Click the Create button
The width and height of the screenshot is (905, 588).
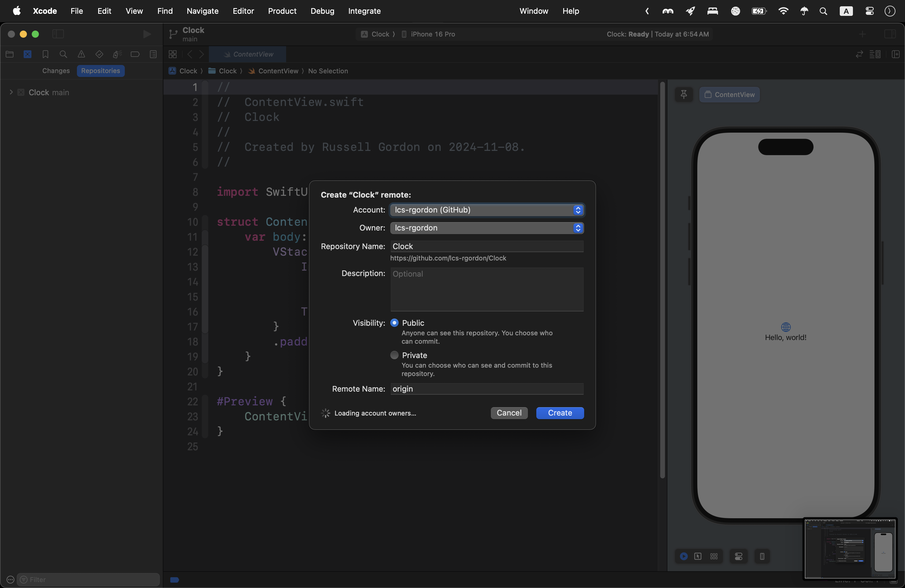click(559, 413)
